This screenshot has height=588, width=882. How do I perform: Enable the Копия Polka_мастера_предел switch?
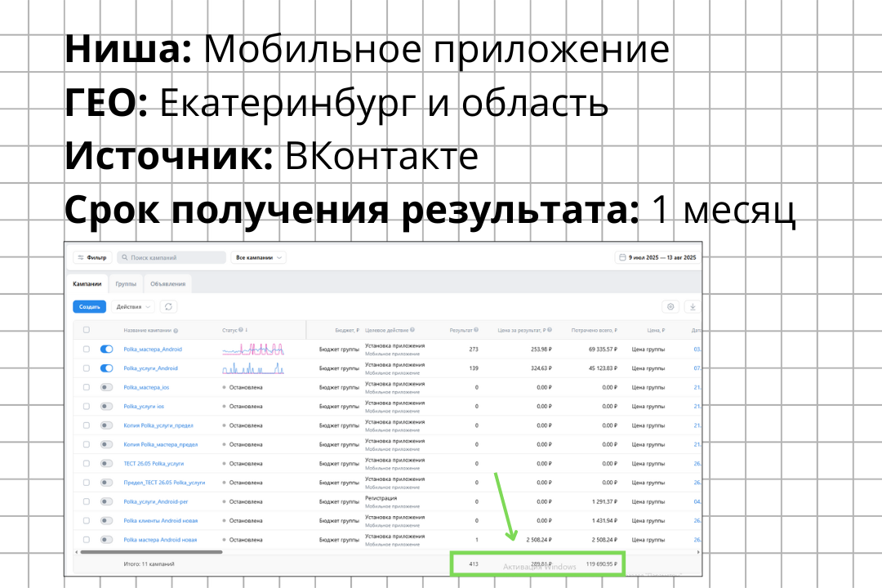(x=106, y=444)
